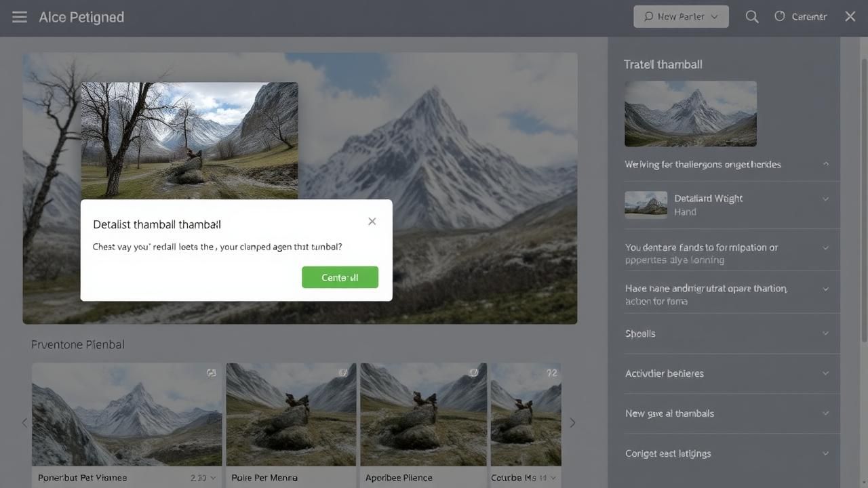Open the New gave al thamballs section
868x488 pixels.
click(x=825, y=413)
